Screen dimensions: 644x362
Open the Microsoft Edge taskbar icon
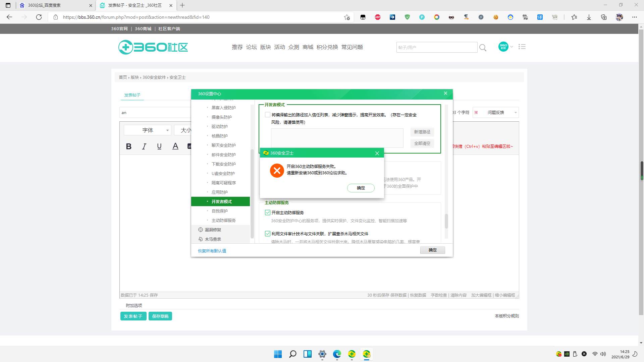[x=337, y=354]
